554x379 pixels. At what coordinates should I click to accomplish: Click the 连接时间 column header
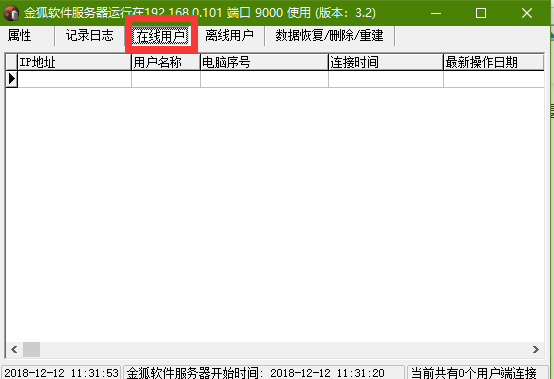[386, 63]
